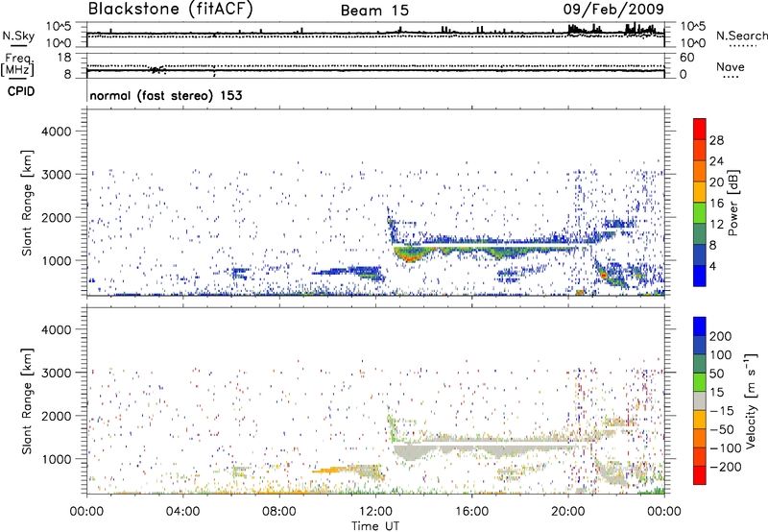Click the "N.Sky" legend label
Screen dimensions: 768x532
tap(18, 36)
